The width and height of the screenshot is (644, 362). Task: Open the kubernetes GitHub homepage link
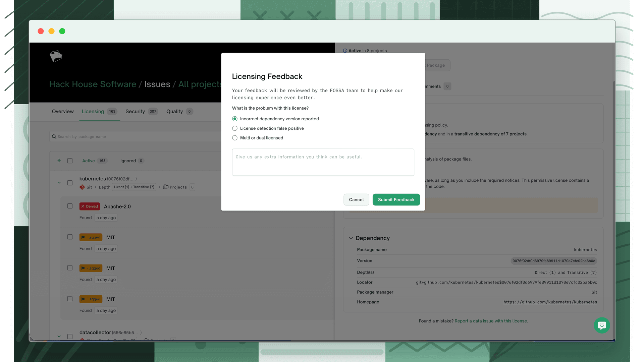[550, 302]
